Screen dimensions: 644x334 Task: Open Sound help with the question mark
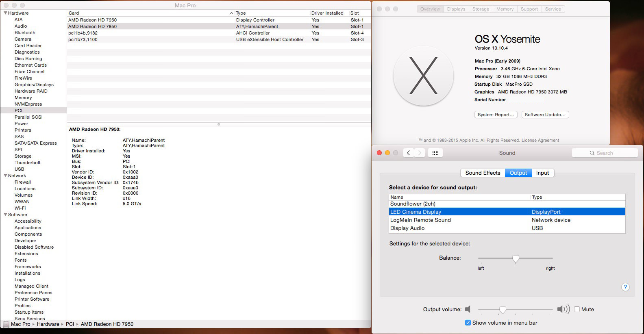[x=625, y=287]
